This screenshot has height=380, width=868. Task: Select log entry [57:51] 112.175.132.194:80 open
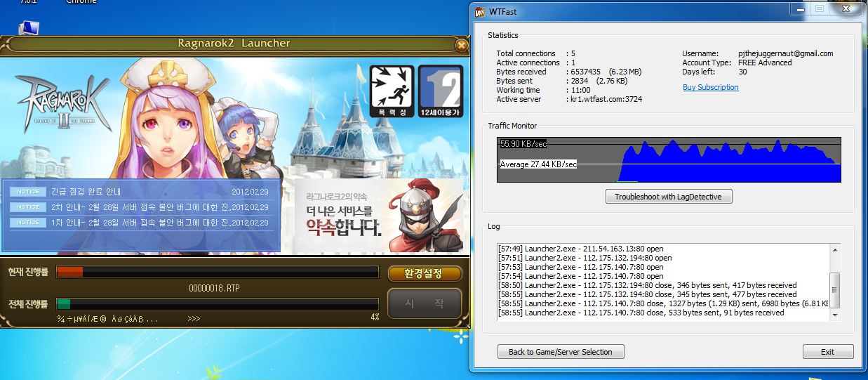tap(585, 258)
